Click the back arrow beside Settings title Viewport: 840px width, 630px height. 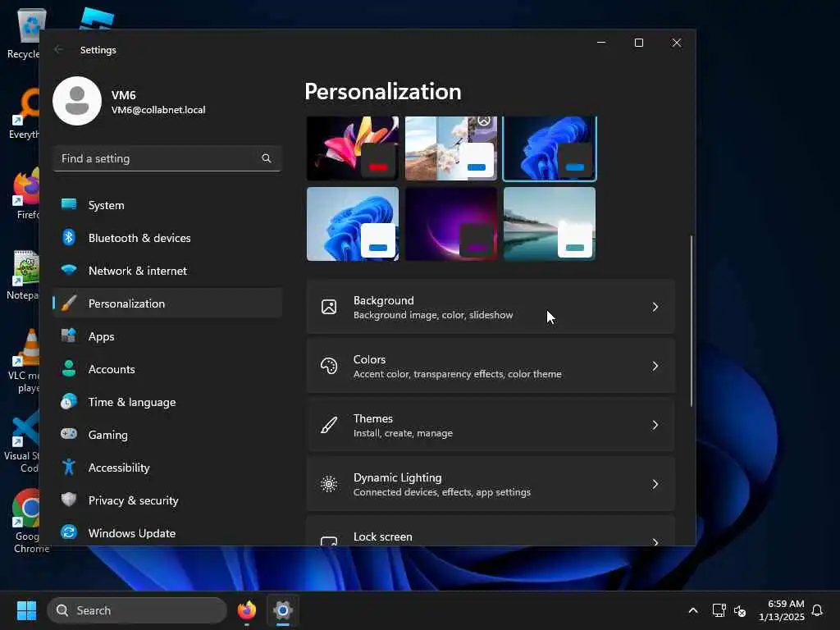click(x=58, y=49)
